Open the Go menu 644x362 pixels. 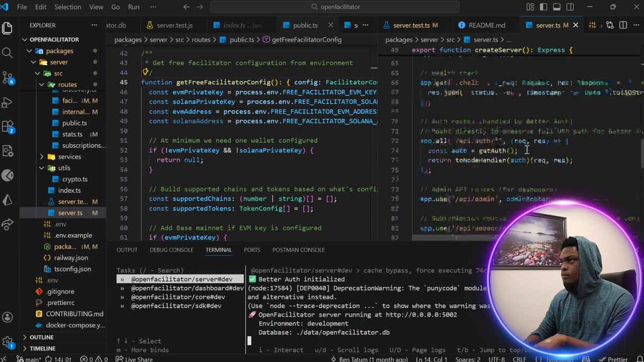[115, 7]
